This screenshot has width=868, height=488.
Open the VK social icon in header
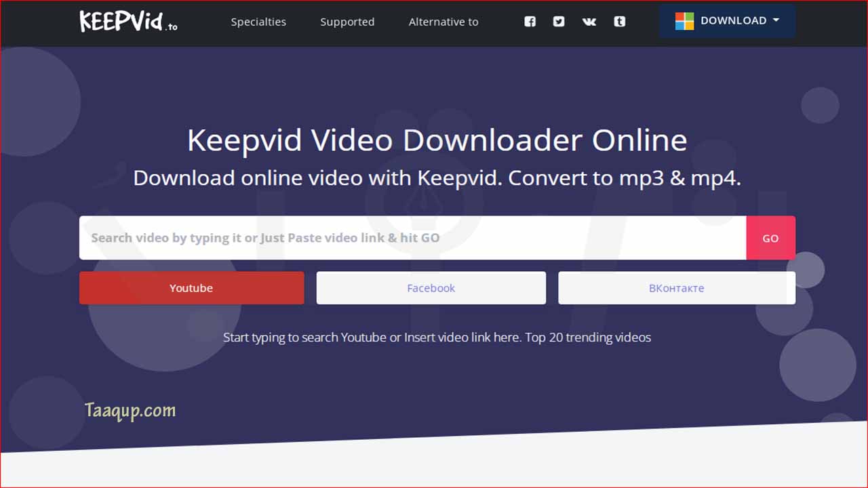coord(589,22)
